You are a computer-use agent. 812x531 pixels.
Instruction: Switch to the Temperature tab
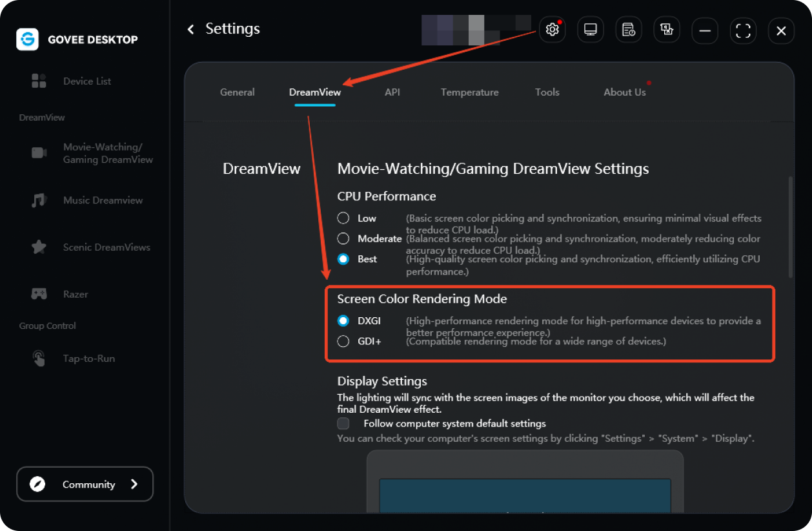(x=469, y=92)
